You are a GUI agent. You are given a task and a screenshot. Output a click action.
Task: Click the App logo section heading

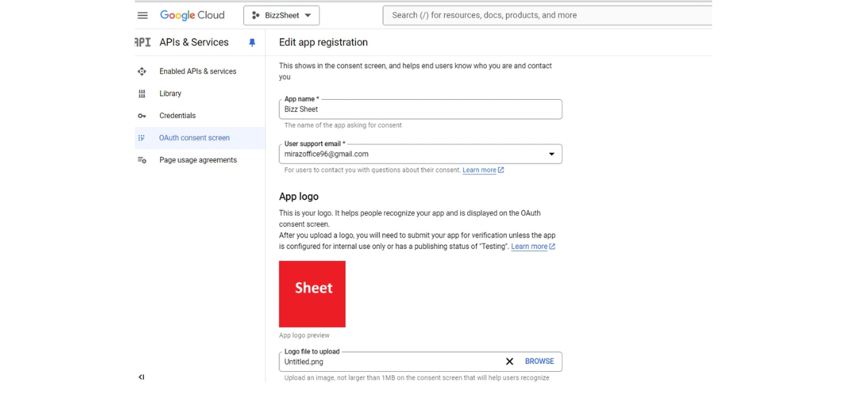pyautogui.click(x=299, y=196)
